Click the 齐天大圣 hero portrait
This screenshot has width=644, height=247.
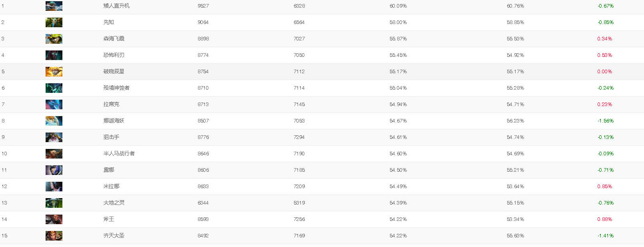pos(54,236)
